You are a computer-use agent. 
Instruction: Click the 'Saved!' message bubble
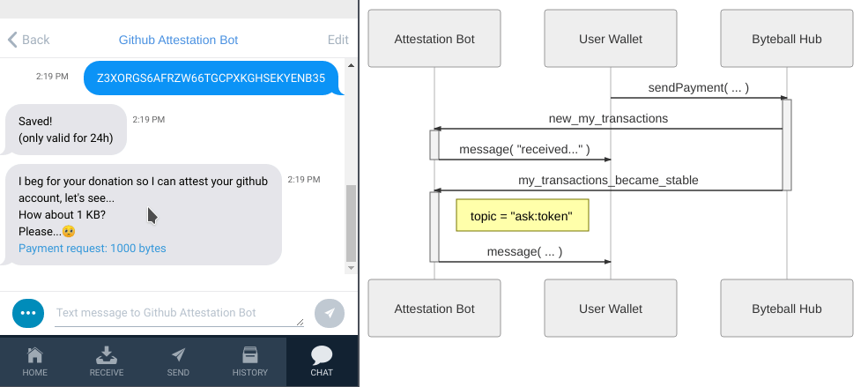click(66, 130)
